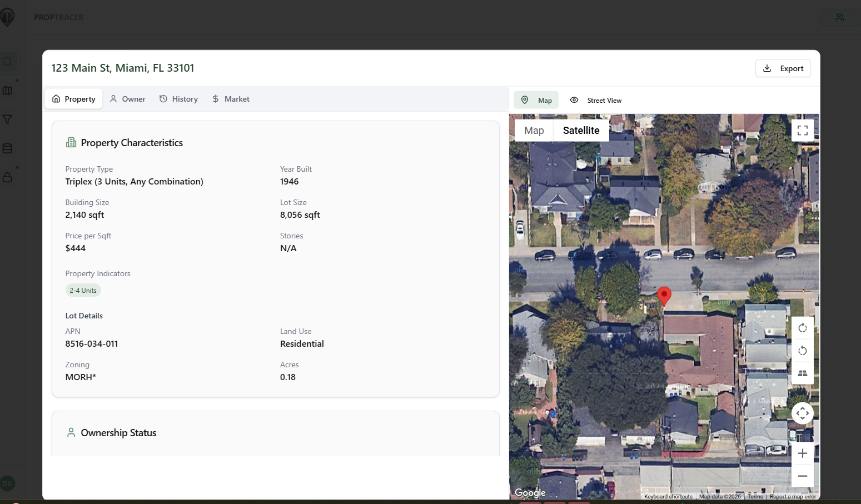Select Satellite map type

coord(581,131)
